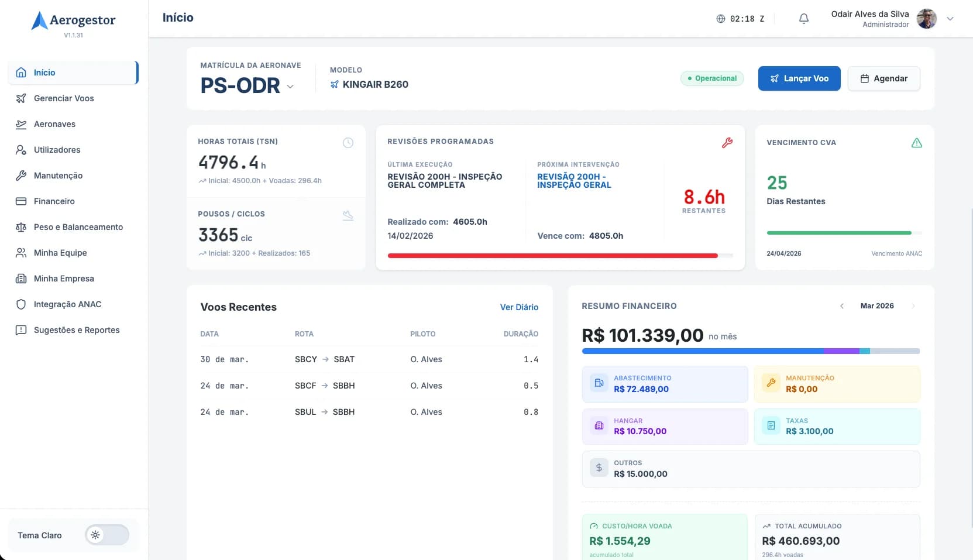Go to previous month in Resumo Financeiro
The image size is (973, 560).
(842, 305)
